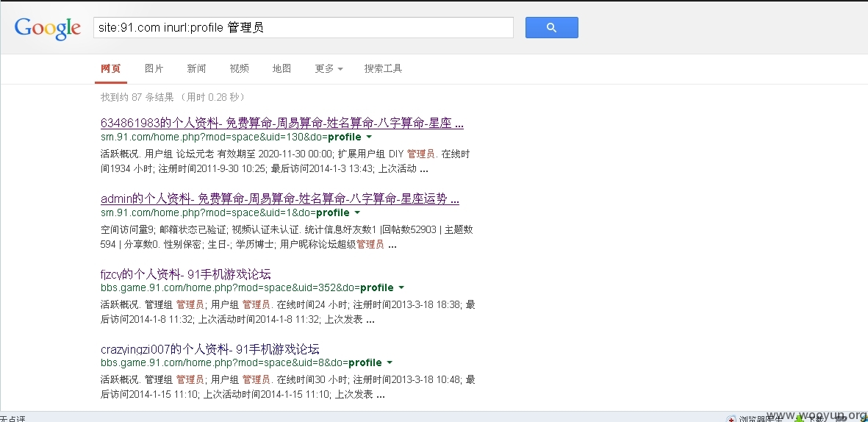
Task: Open the admin的个人资料 result link
Action: (x=279, y=199)
